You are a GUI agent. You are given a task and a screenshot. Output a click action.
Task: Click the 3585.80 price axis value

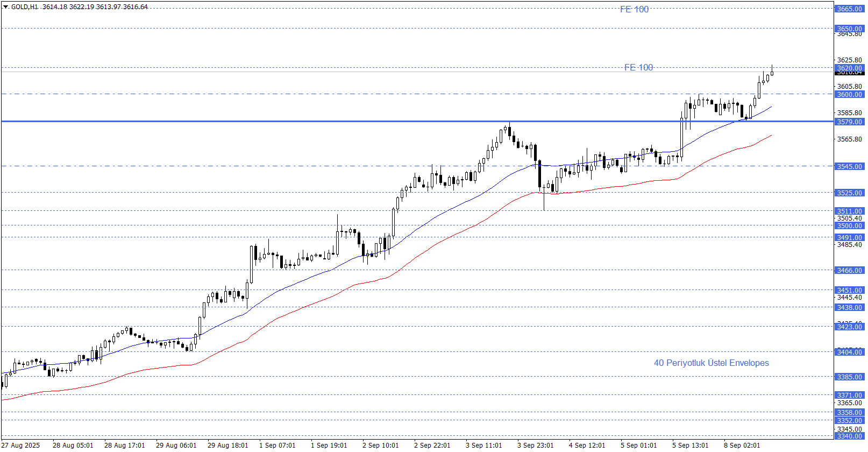point(849,112)
